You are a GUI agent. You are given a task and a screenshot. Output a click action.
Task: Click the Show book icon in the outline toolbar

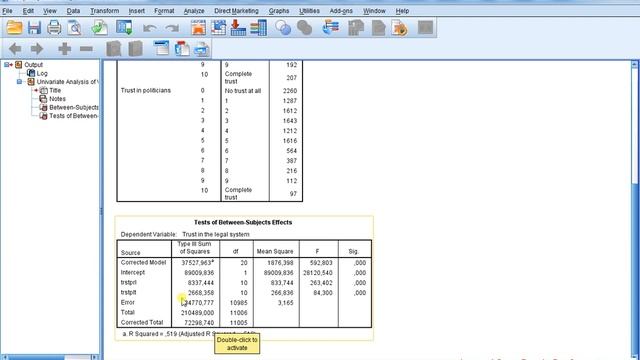113,49
